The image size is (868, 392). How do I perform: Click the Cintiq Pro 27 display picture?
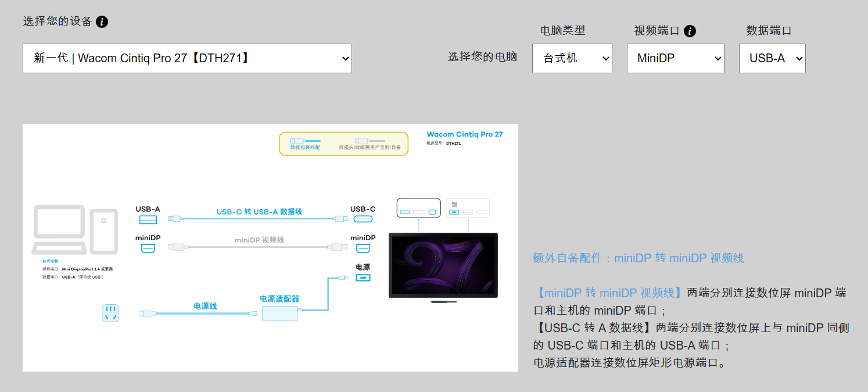click(x=443, y=266)
